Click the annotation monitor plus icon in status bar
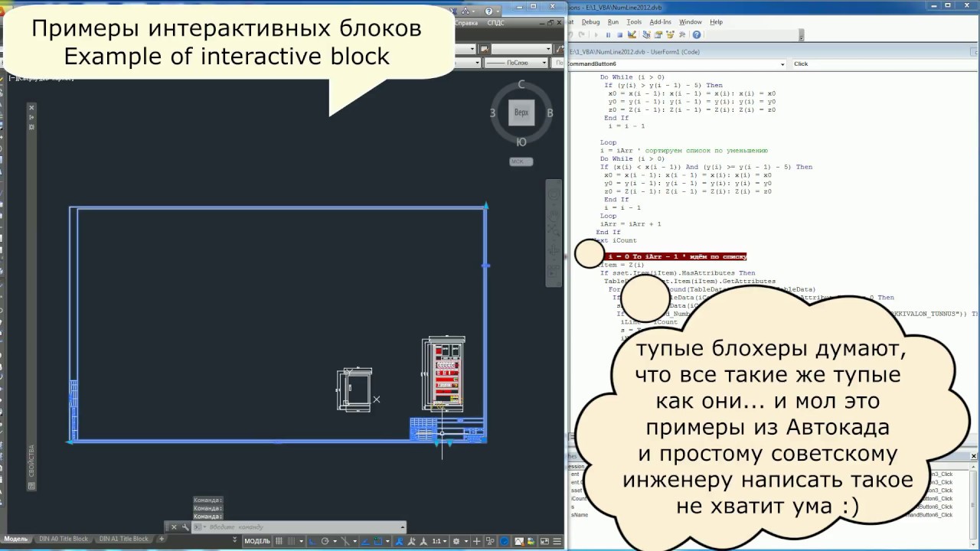 pos(477,541)
